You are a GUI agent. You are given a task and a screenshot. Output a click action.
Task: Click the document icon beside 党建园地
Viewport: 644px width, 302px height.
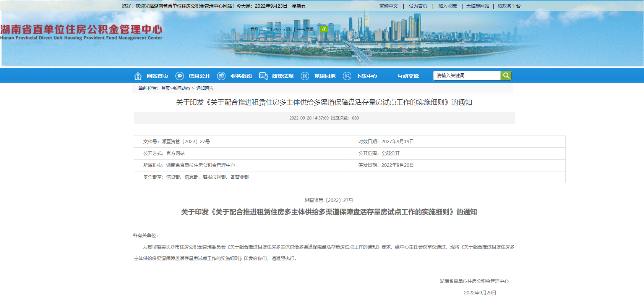(x=305, y=76)
